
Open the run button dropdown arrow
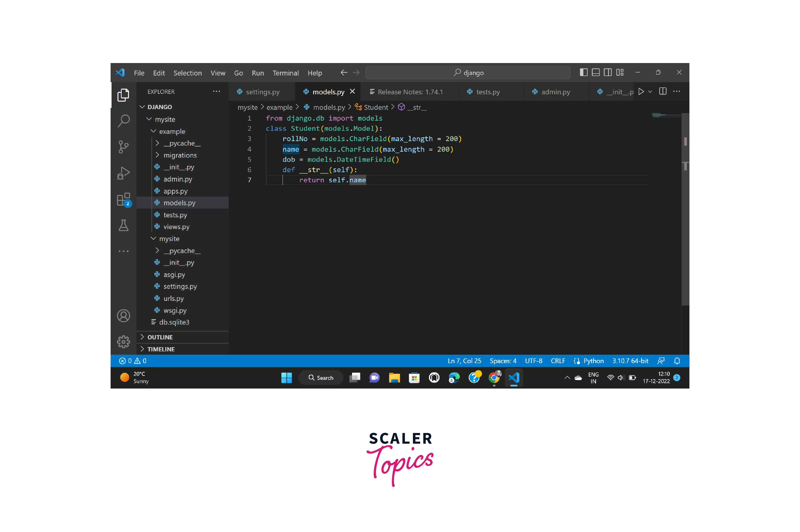(x=650, y=92)
